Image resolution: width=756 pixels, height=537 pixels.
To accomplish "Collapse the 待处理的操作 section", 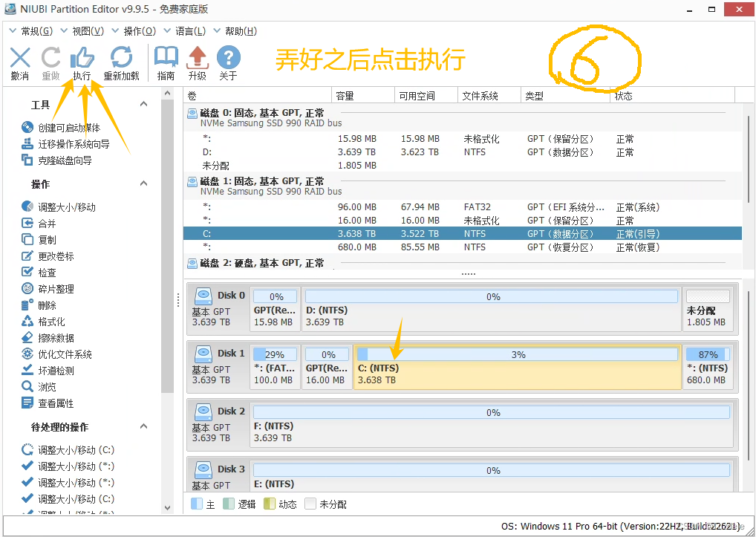I will [x=143, y=426].
